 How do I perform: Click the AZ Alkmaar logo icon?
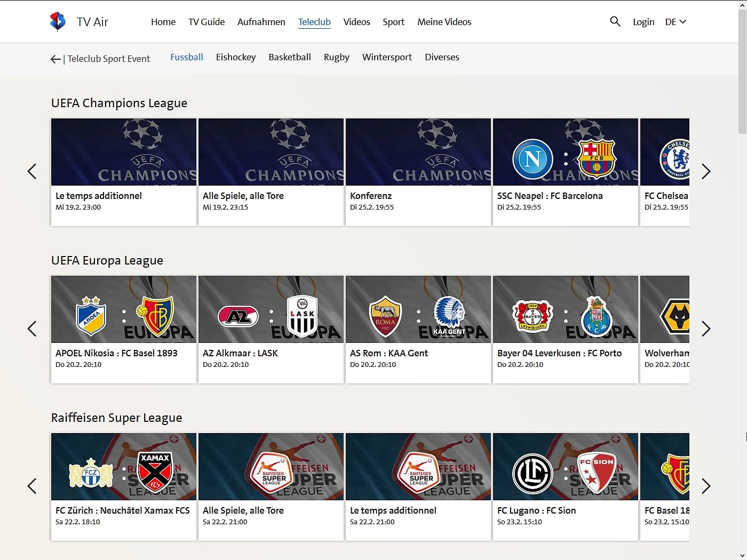tap(239, 317)
